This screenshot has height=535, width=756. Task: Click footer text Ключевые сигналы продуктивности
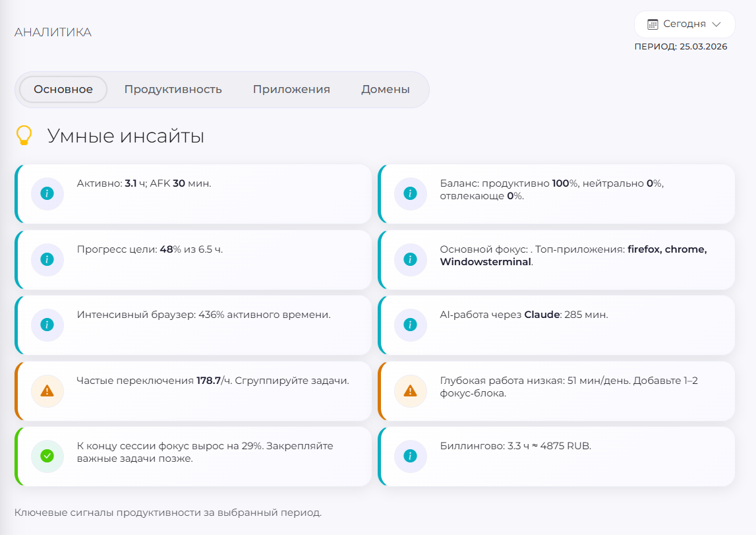(168, 513)
